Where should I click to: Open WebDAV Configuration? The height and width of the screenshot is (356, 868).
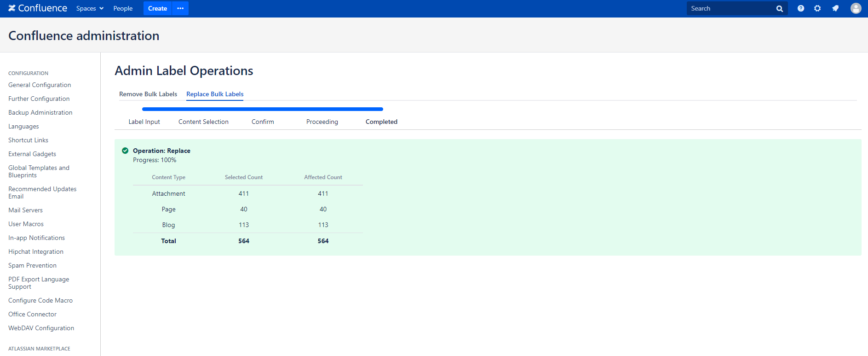[x=41, y=328]
